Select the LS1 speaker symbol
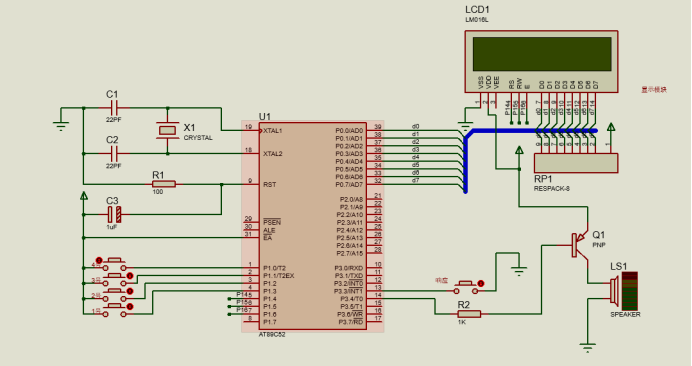Image resolution: width=692 pixels, height=366 pixels. point(614,291)
